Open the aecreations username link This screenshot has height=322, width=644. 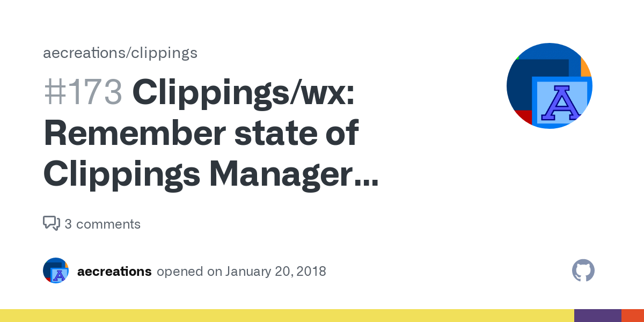(114, 272)
